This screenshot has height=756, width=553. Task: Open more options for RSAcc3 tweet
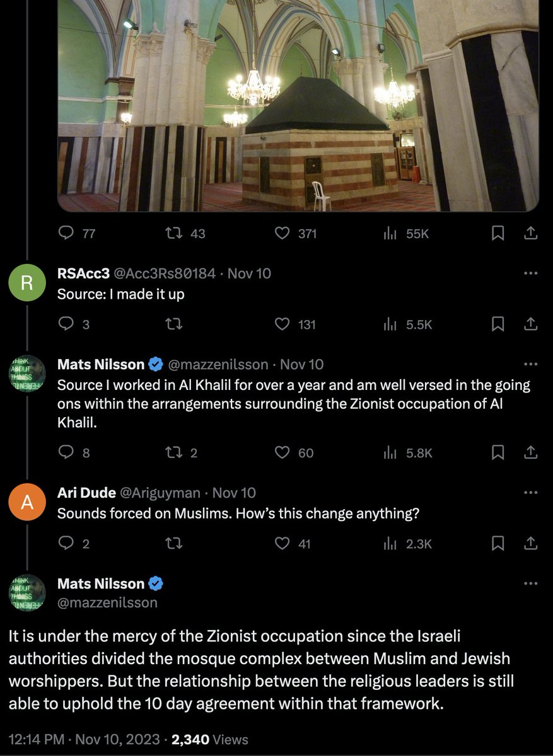[531, 273]
